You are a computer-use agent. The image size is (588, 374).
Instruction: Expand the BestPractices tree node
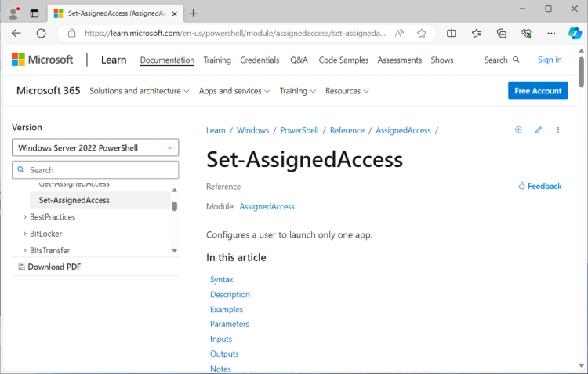(x=25, y=217)
